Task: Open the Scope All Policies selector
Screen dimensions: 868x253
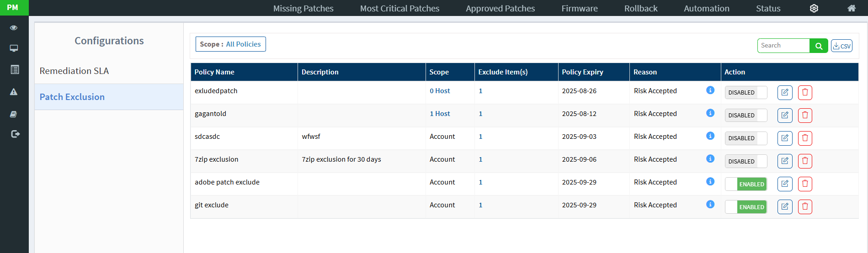Action: [230, 44]
